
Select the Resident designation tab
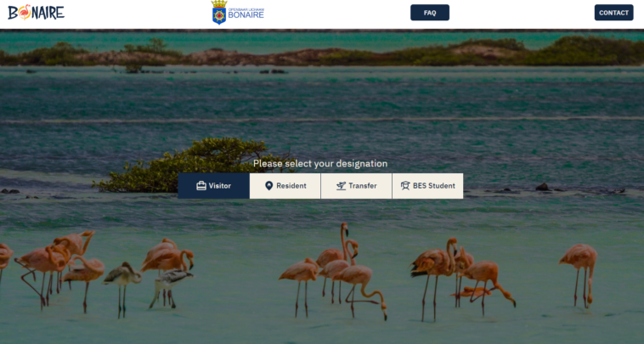pos(285,186)
